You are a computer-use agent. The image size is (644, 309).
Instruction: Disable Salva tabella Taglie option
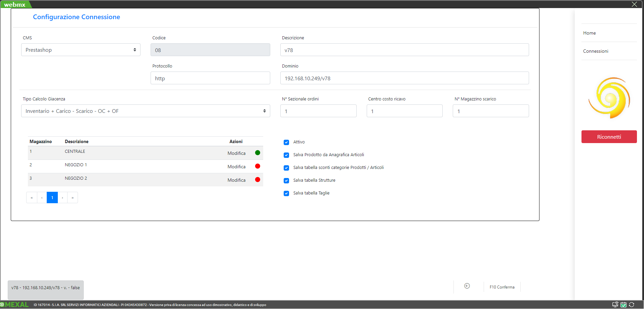point(286,193)
